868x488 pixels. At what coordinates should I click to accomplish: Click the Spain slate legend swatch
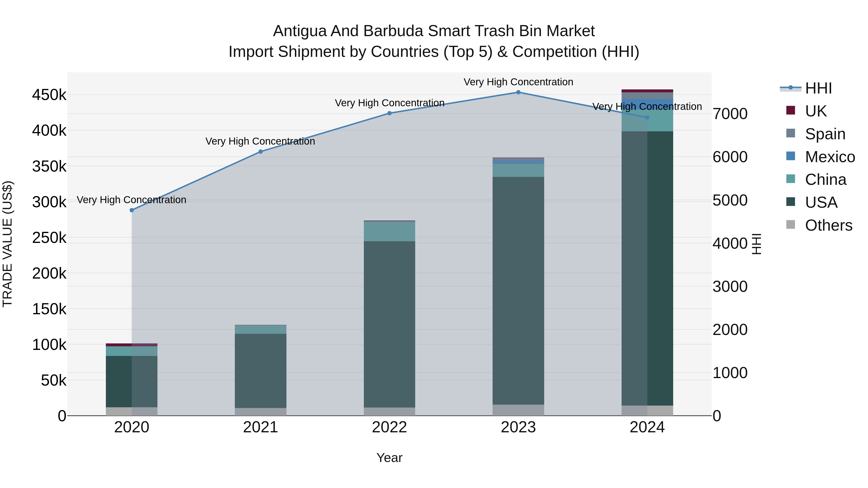[791, 133]
